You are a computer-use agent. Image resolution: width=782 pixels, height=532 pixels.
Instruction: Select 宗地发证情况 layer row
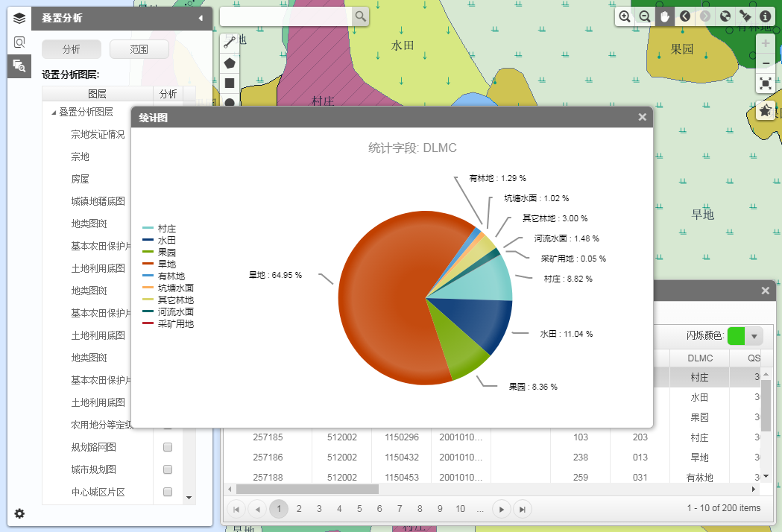(x=98, y=135)
